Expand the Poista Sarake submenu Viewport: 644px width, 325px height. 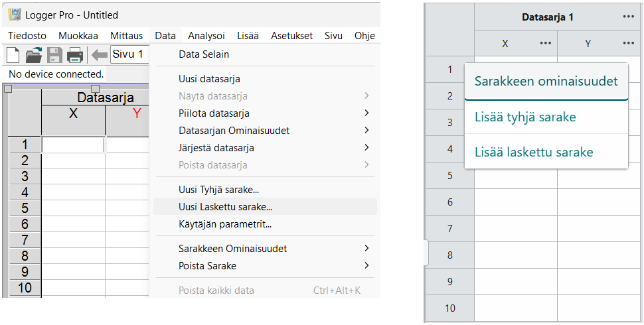[x=366, y=265]
